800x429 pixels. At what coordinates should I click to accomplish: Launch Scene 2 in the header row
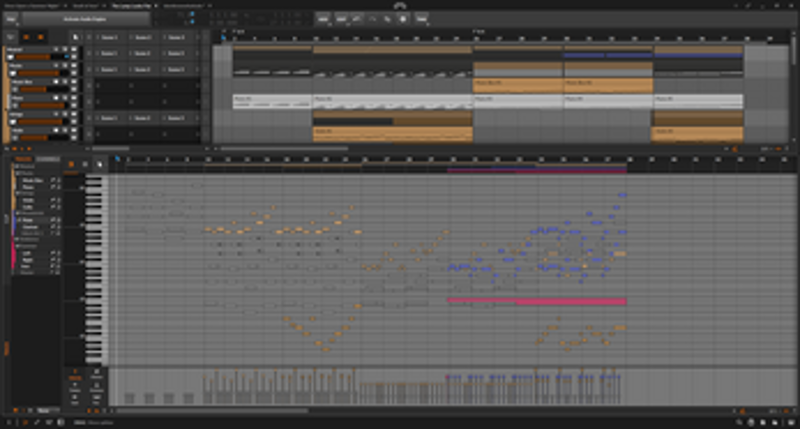[x=143, y=37]
